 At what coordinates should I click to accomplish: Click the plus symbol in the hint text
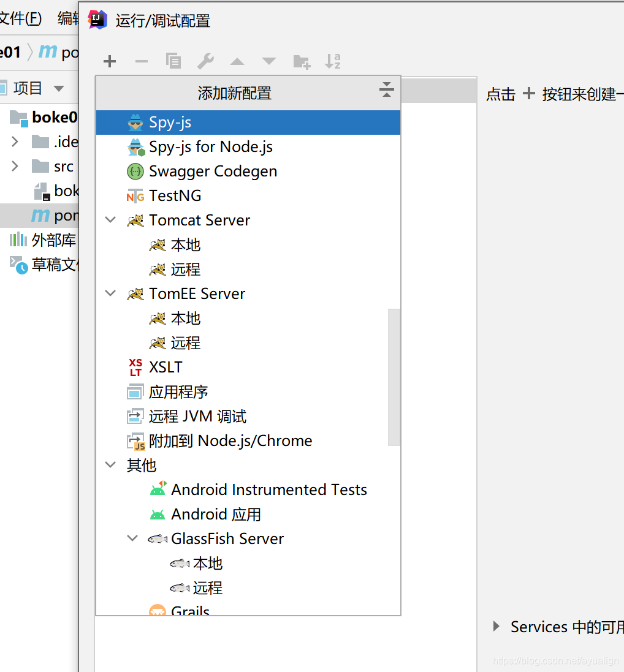529,93
